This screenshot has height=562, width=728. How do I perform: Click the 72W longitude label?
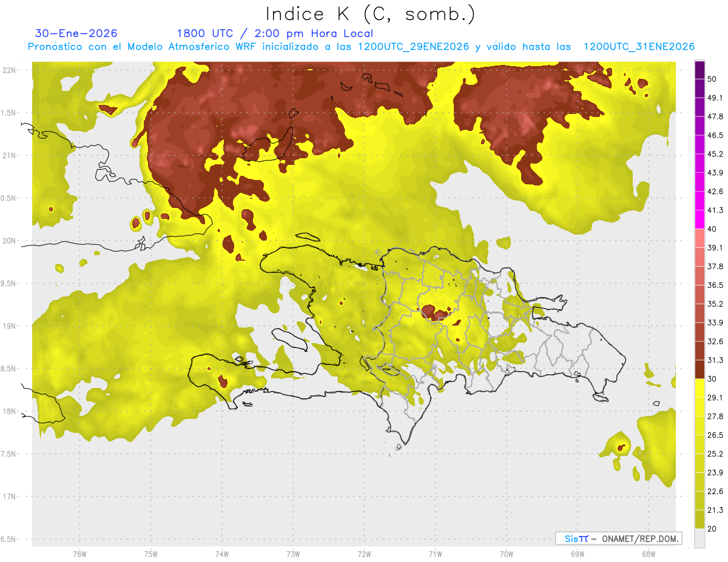pos(364,554)
